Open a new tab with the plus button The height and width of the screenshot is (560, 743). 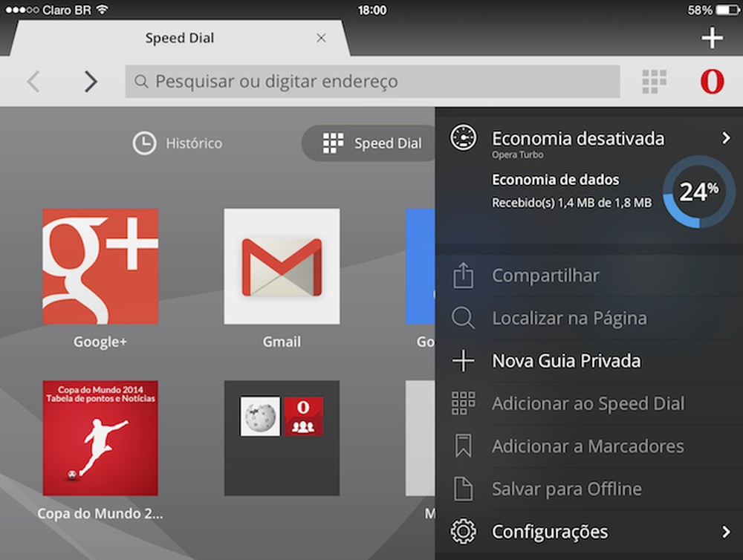point(711,37)
